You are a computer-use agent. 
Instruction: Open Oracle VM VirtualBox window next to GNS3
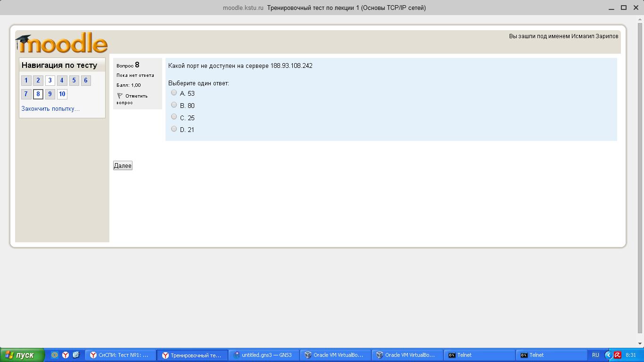click(x=335, y=355)
